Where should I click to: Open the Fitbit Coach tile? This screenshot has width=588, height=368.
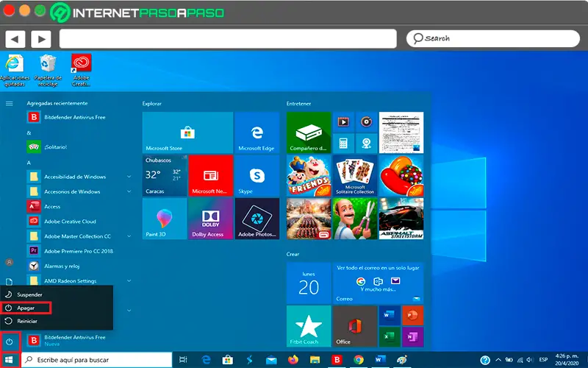click(309, 326)
